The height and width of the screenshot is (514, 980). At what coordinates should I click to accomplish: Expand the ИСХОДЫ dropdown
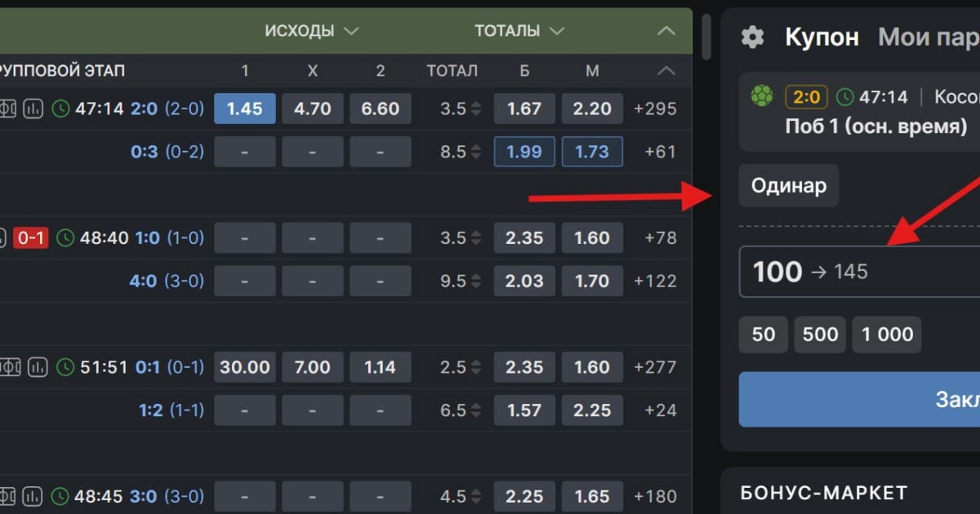311,31
